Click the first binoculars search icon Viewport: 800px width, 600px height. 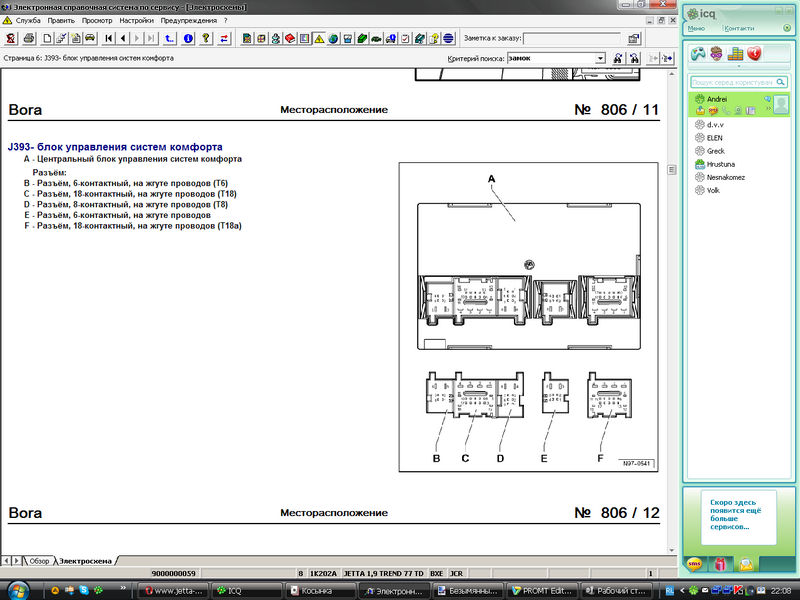pyautogui.click(x=618, y=59)
